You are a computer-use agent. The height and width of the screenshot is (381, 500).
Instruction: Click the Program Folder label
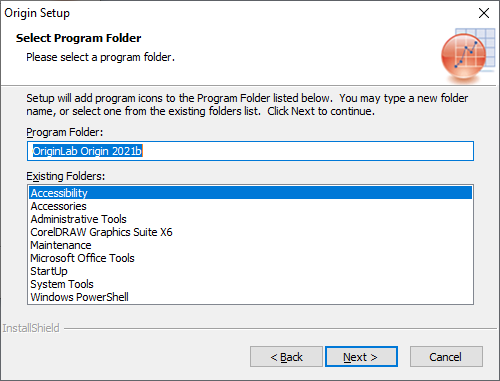[65, 132]
